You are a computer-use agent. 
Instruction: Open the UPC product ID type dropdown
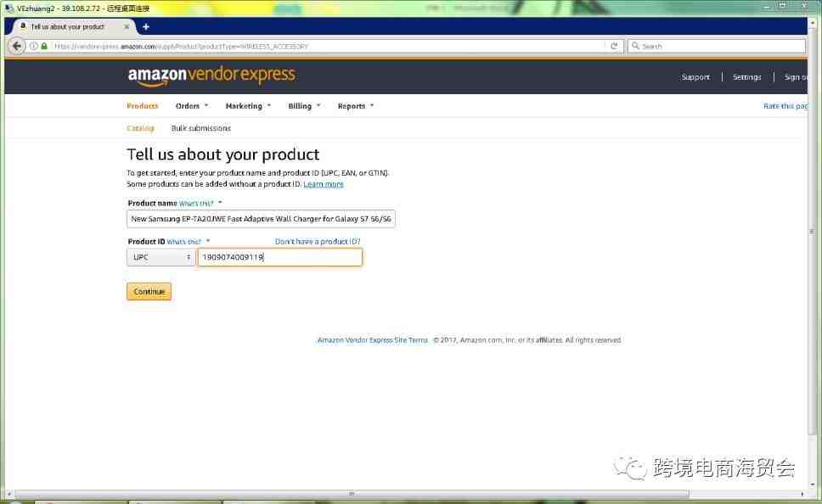161,257
